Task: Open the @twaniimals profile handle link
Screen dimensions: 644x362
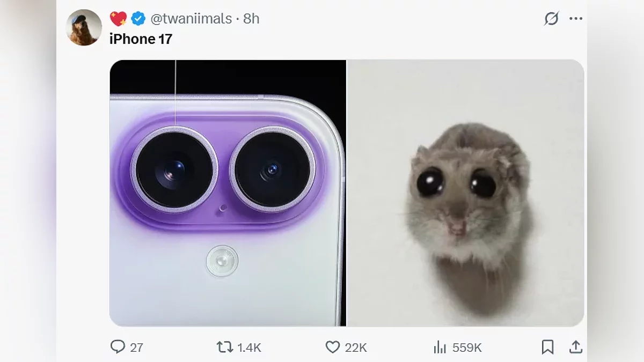Action: [191, 19]
